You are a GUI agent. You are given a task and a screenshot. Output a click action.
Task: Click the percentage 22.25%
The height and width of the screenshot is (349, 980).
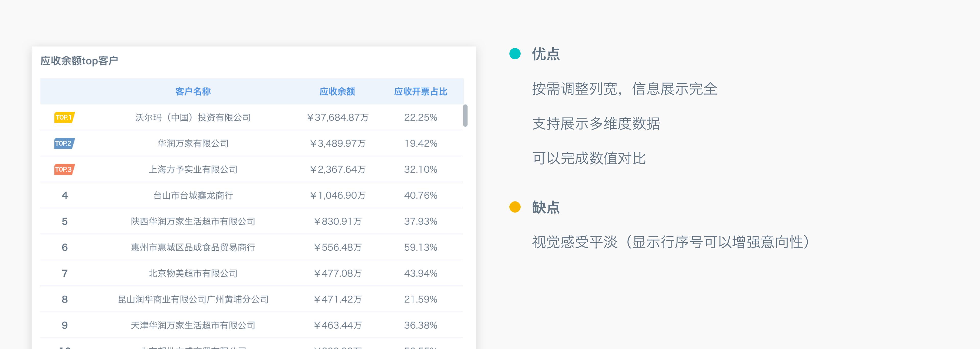420,117
